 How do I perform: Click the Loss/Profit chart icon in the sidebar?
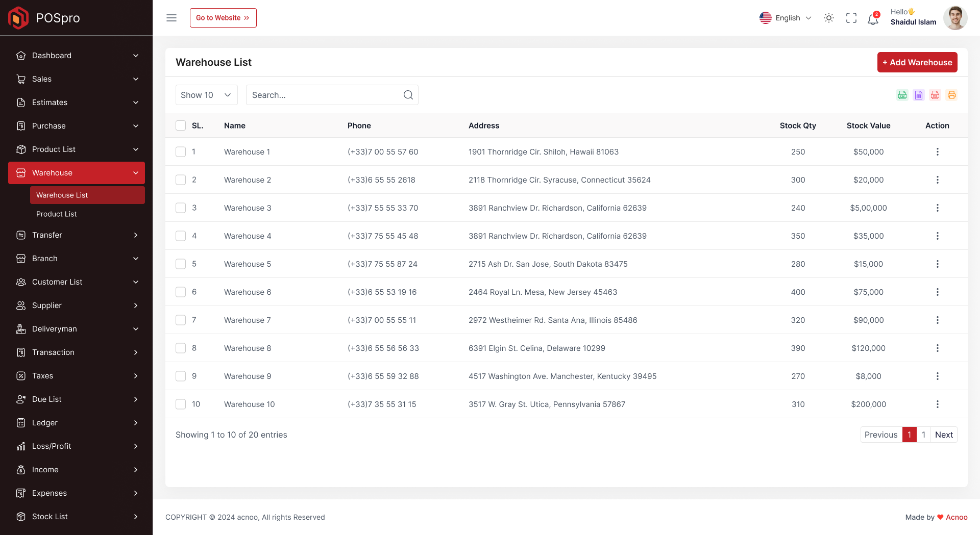pyautogui.click(x=21, y=446)
